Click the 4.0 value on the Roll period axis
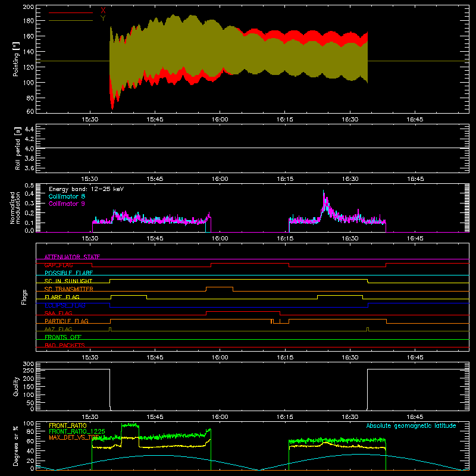The height and width of the screenshot is (476, 476). pos(29,149)
